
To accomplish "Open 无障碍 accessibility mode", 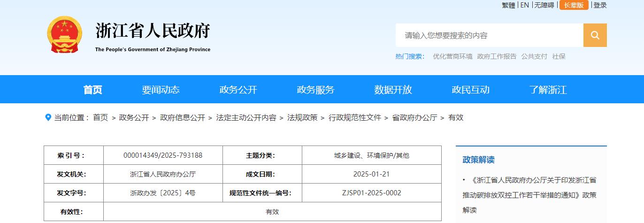I will pyautogui.click(x=544, y=5).
